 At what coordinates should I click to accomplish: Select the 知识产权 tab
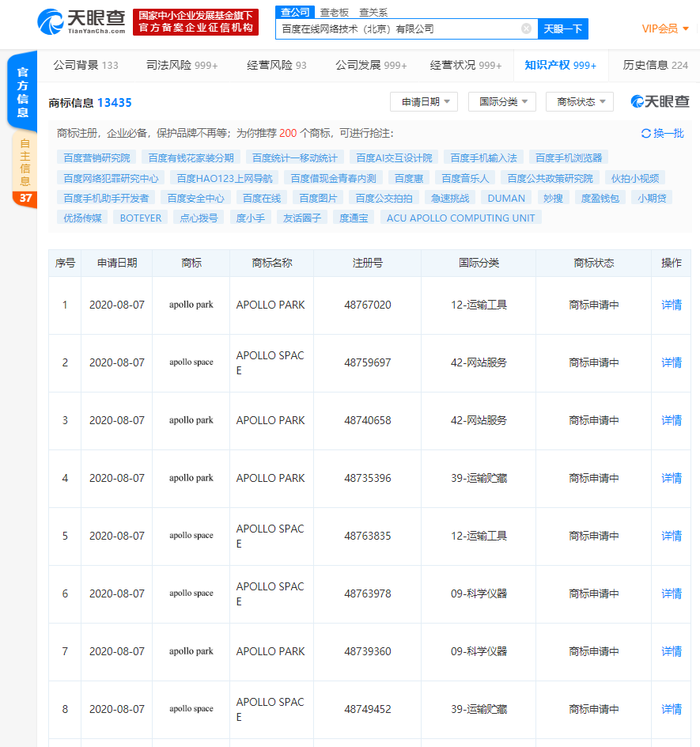pos(561,65)
